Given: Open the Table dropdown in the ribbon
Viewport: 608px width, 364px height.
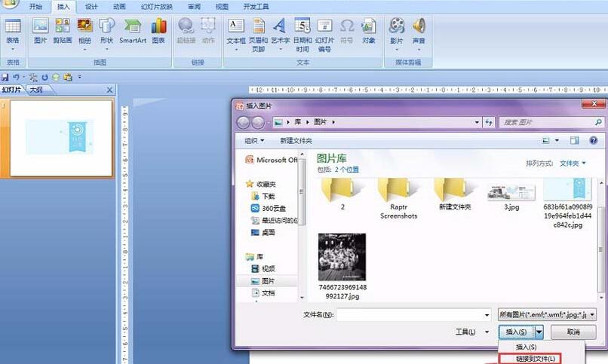Looking at the screenshot, I should click(x=13, y=32).
